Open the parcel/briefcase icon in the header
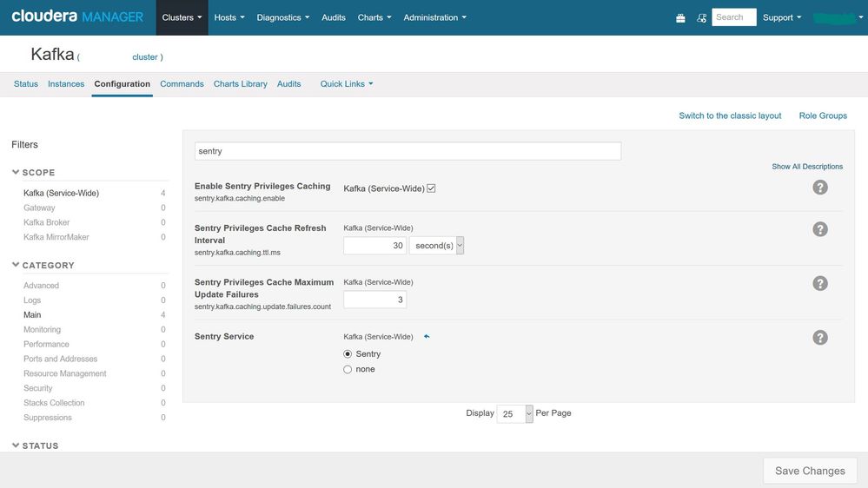This screenshot has width=868, height=488. tap(680, 18)
